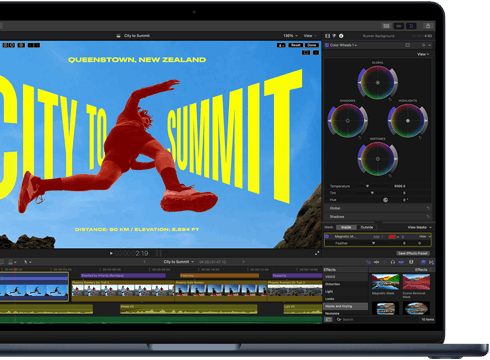The height and width of the screenshot is (360, 490).
Task: Click the effects Search field
Action: 377,319
